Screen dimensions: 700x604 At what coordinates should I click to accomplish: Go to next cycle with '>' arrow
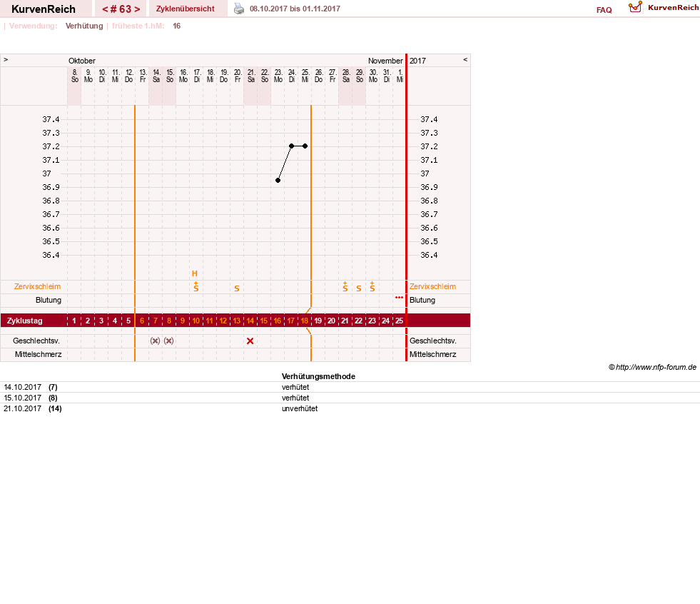coord(137,9)
